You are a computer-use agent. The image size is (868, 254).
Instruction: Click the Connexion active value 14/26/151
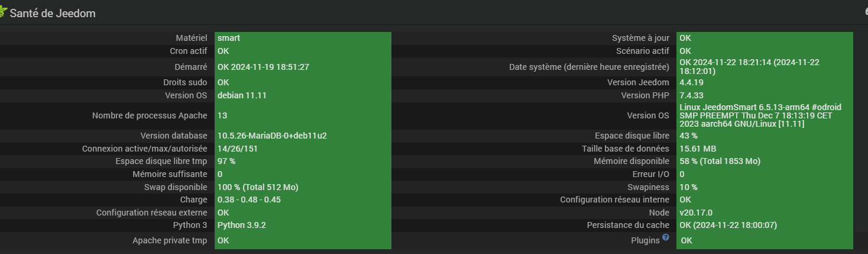tap(237, 149)
